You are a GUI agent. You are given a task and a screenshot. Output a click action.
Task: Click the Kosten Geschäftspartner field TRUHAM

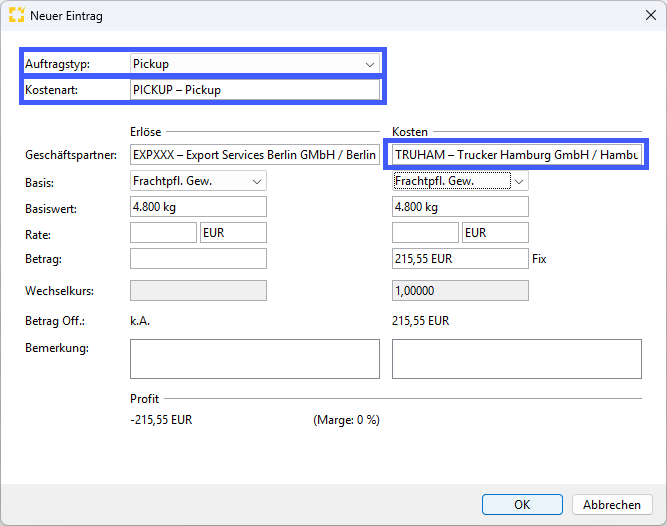pos(516,155)
